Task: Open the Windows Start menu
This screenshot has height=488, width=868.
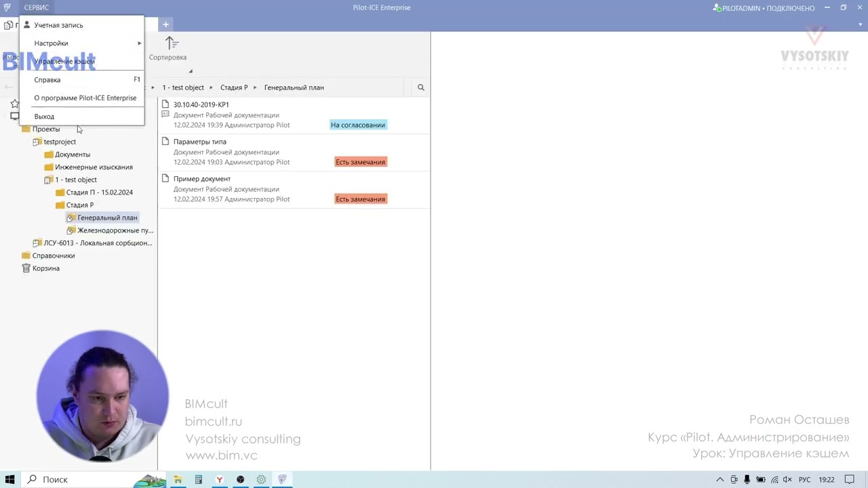Action: click(9, 480)
